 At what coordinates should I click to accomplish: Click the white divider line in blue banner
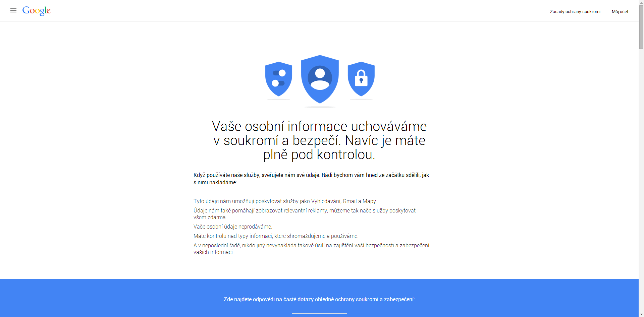tap(319, 313)
